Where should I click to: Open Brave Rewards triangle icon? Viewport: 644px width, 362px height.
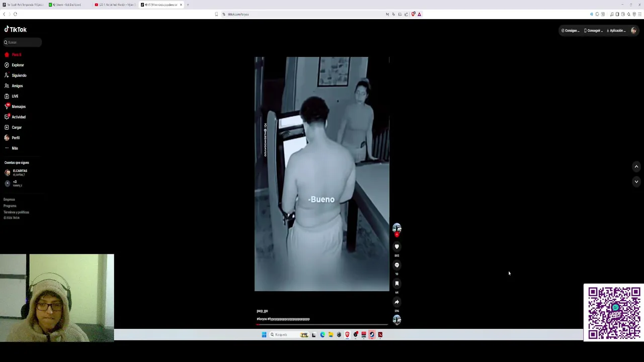coord(419,14)
